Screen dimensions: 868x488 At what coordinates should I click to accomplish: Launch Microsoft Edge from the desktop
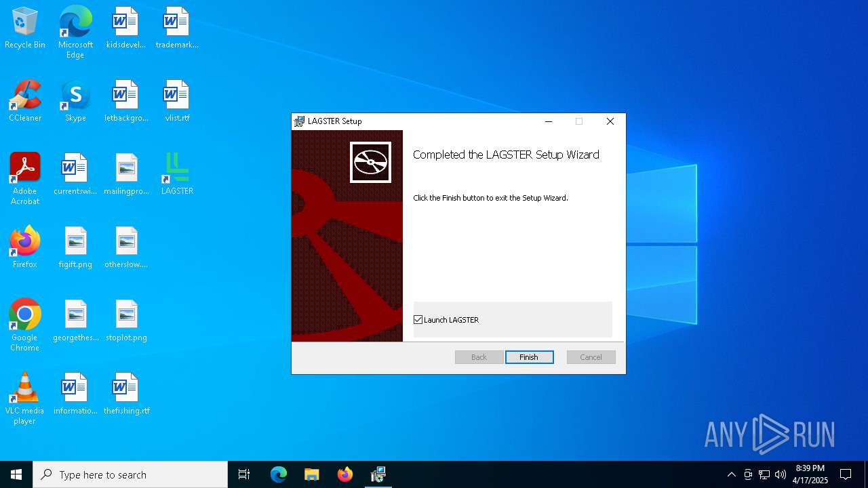[75, 32]
